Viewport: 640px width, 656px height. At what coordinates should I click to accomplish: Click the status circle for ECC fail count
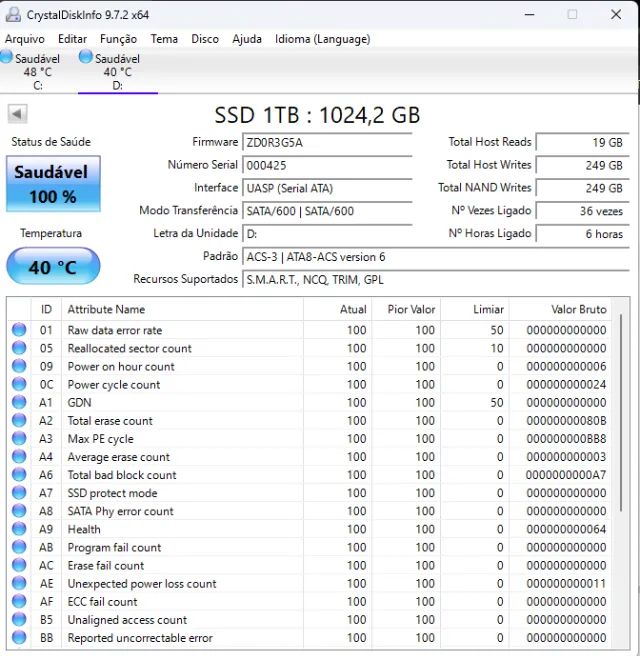[19, 601]
